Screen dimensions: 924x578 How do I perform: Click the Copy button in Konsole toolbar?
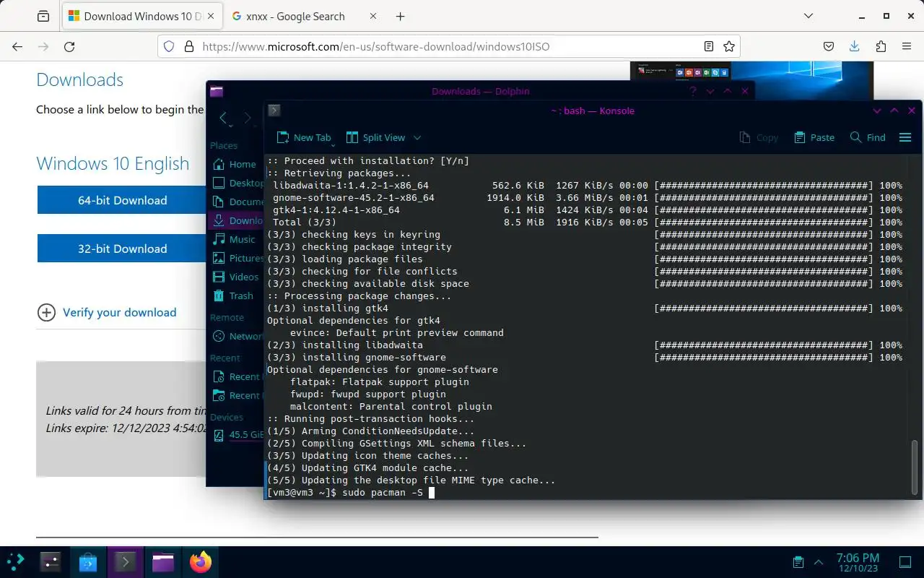click(759, 137)
